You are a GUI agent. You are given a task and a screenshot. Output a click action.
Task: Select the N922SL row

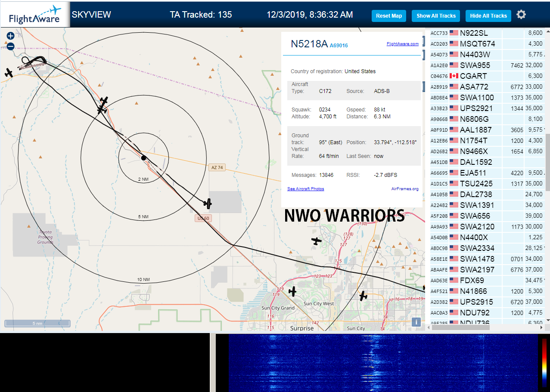[x=488, y=33]
